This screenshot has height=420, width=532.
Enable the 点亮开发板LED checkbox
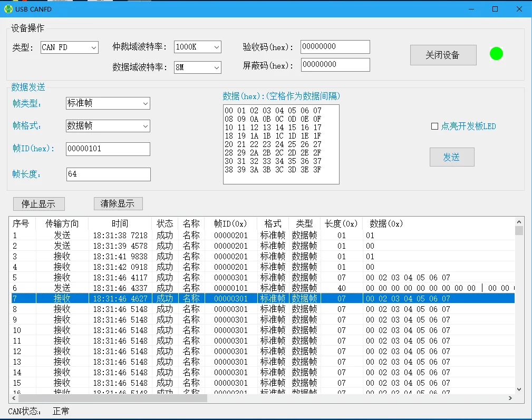click(x=435, y=126)
